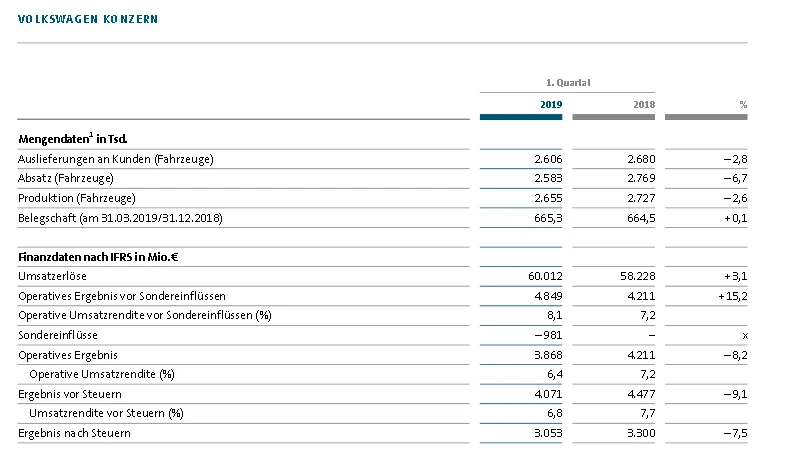
Task: Select the "Finanzdaten nach IFRS in Mio.€" heading
Action: [x=98, y=257]
